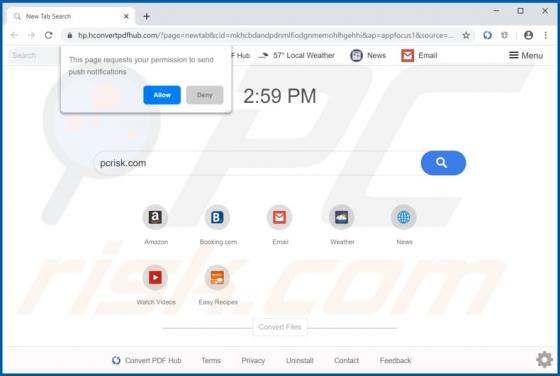Click the browser address bar URL
The image size is (560, 376).
(x=266, y=35)
